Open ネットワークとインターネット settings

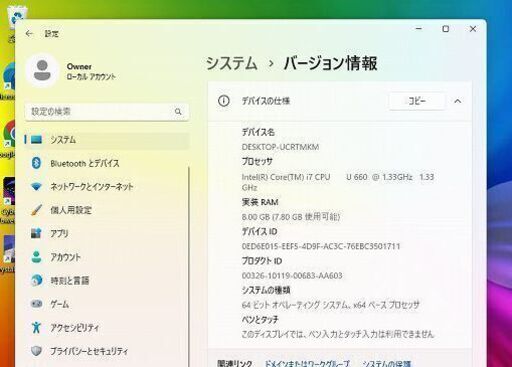pos(107,187)
